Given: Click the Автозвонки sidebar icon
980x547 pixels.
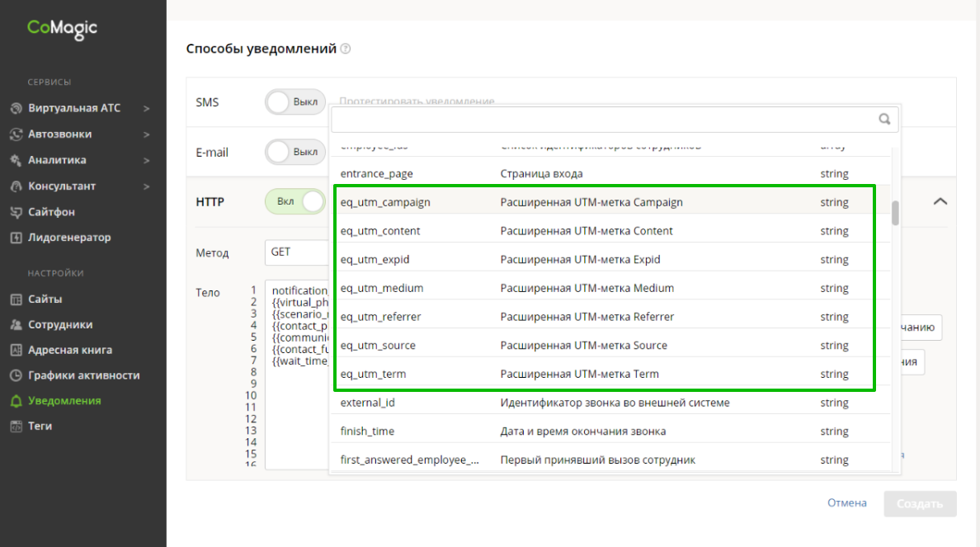Looking at the screenshot, I should coord(16,134).
